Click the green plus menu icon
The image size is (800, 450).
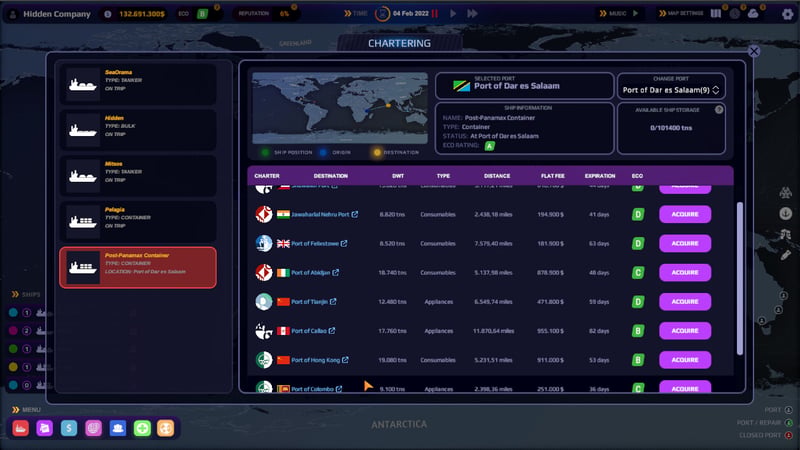tap(142, 428)
